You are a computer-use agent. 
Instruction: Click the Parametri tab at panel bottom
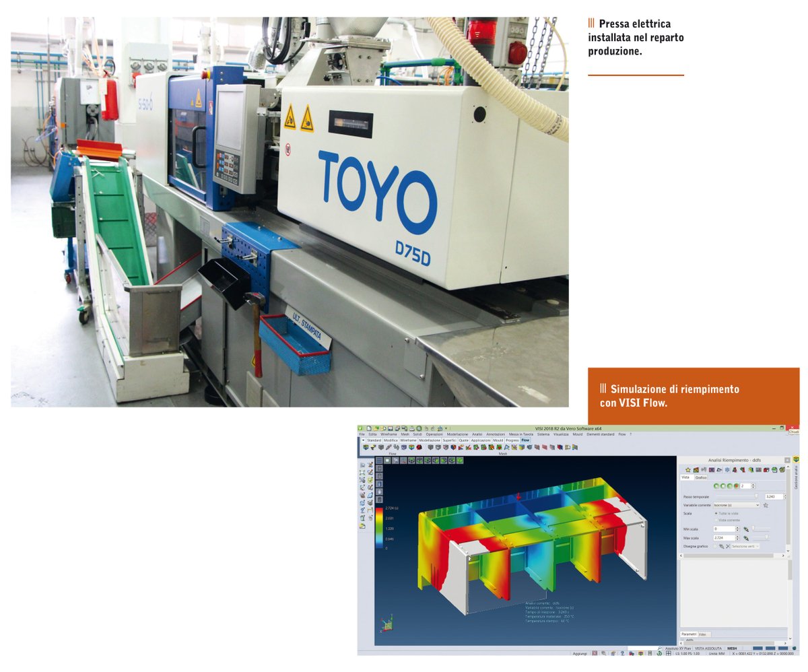(688, 634)
